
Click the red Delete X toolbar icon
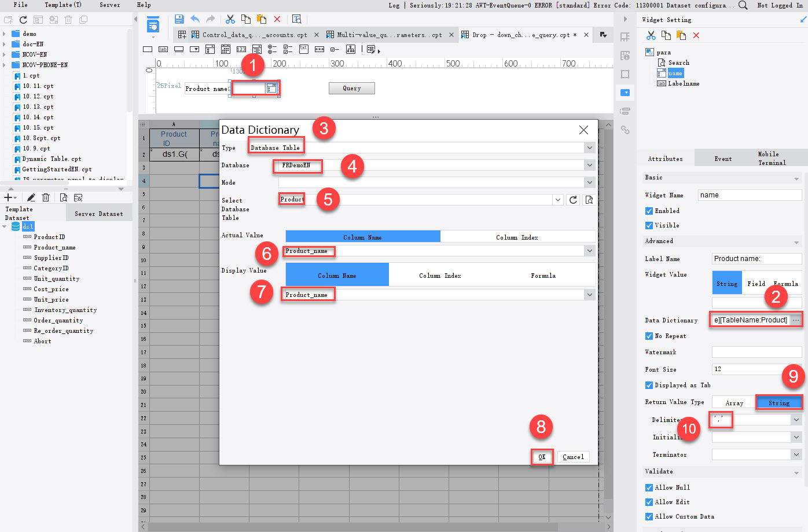[x=277, y=19]
